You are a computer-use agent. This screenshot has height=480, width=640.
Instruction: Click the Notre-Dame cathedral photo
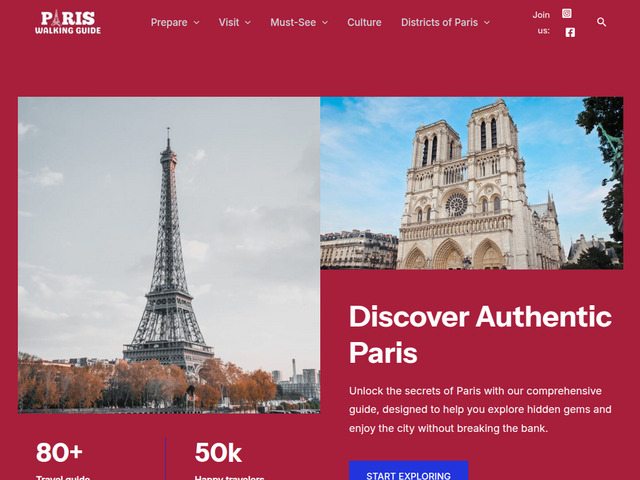click(x=471, y=183)
